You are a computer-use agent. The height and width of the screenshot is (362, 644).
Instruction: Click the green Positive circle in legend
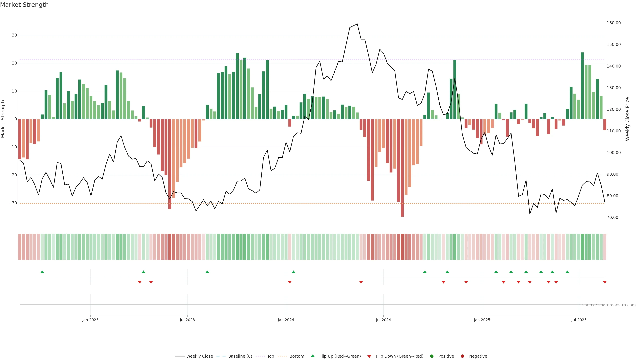click(x=432, y=356)
